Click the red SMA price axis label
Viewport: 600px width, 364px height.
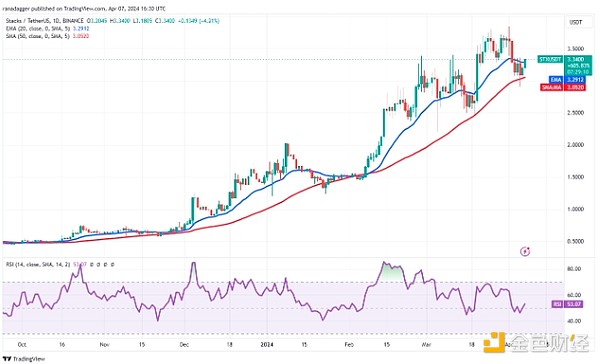point(563,87)
